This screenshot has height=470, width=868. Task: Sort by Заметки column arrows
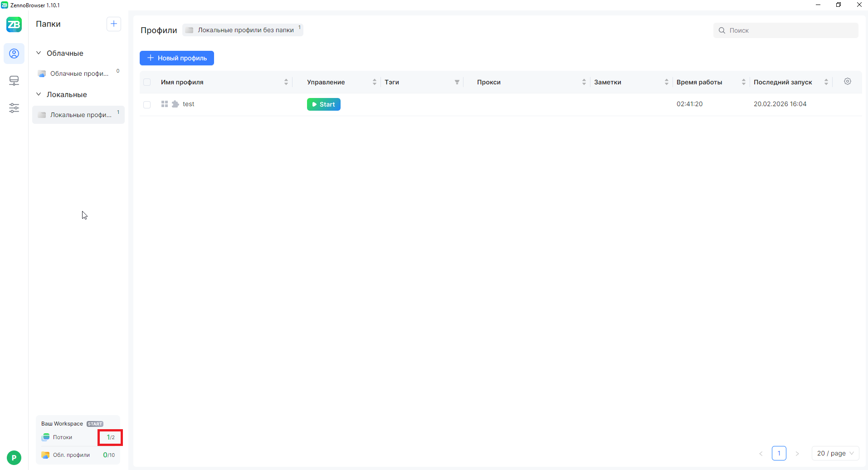pos(667,82)
